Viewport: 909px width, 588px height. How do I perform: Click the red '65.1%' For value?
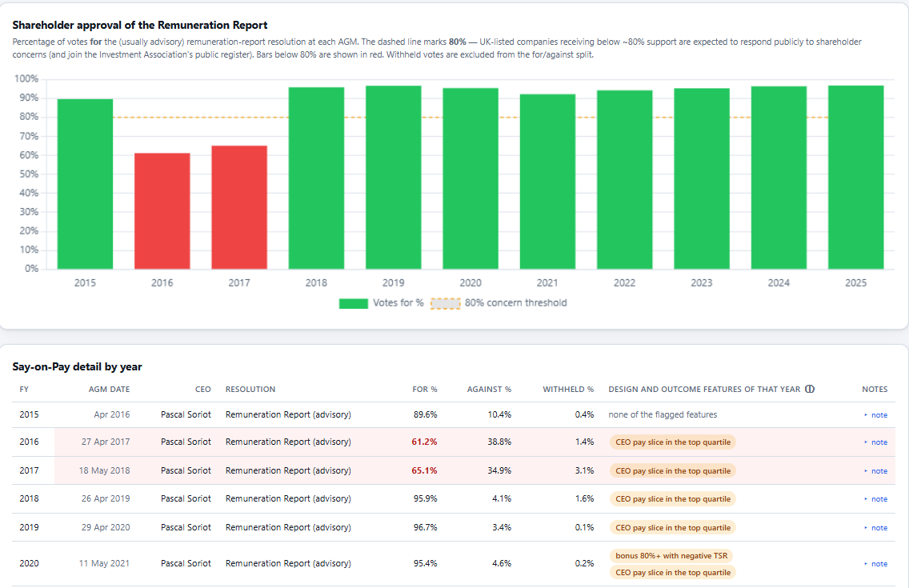click(424, 471)
